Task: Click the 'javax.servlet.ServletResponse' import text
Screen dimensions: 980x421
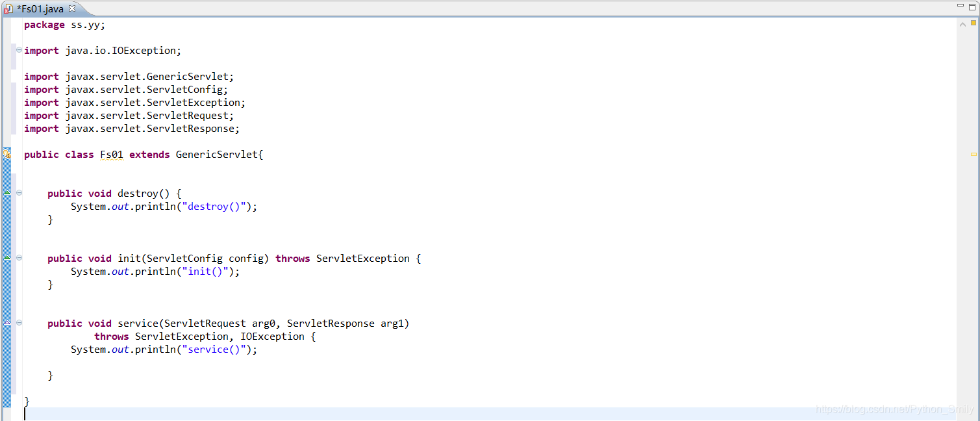Action: [150, 129]
